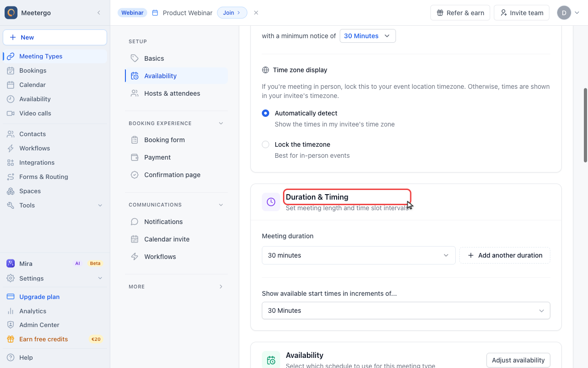Open the Hosts & attendees section
The image size is (588, 368).
click(x=176, y=93)
